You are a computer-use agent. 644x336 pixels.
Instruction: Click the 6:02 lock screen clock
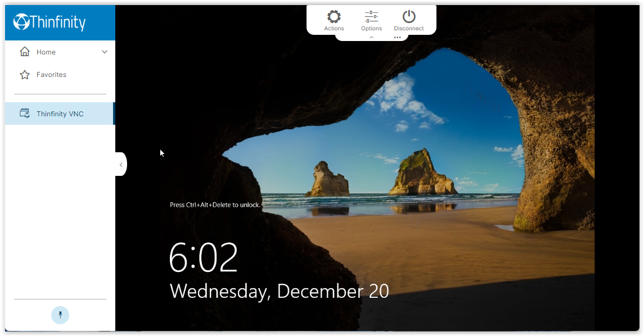203,258
